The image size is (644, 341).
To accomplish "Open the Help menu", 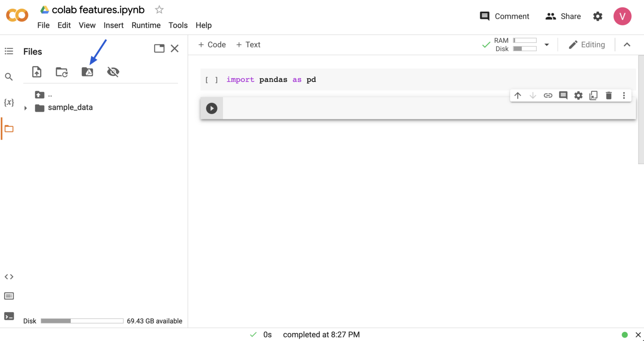I will coord(203,25).
